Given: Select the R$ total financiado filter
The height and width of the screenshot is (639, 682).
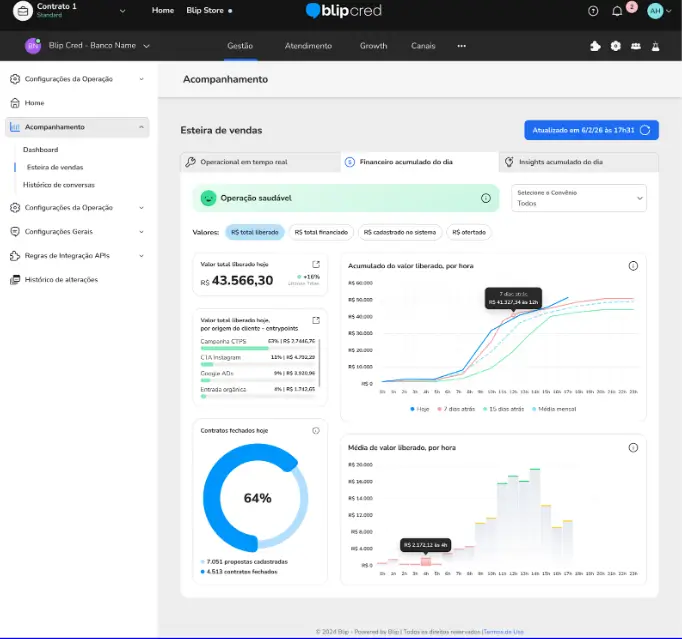Looking at the screenshot, I should [322, 232].
